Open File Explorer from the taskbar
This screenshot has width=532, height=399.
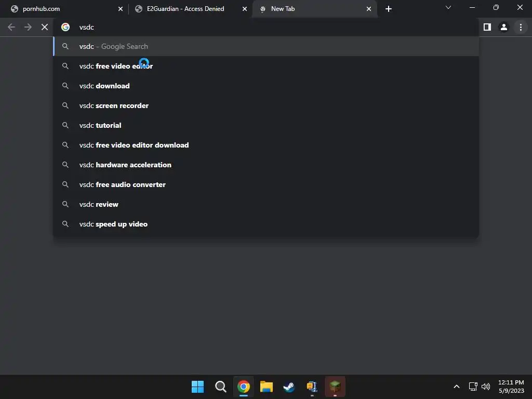(x=267, y=387)
